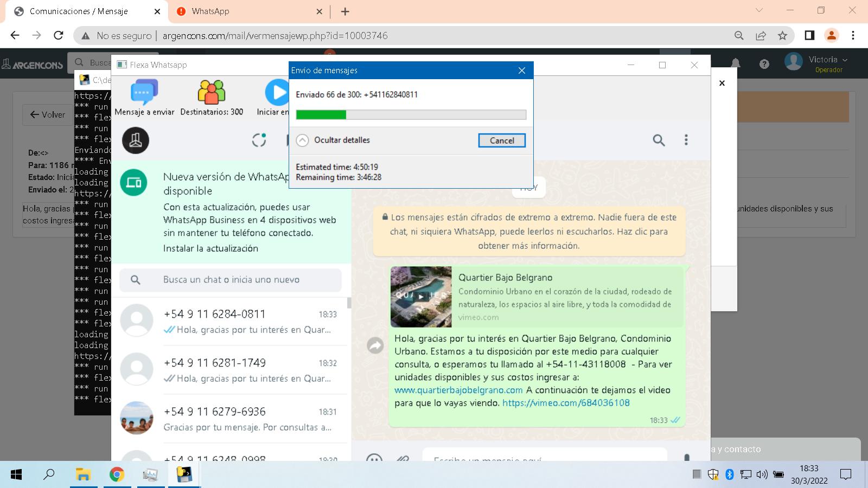868x488 pixels.
Task: Click Instalar la actualización link
Action: coord(210,248)
